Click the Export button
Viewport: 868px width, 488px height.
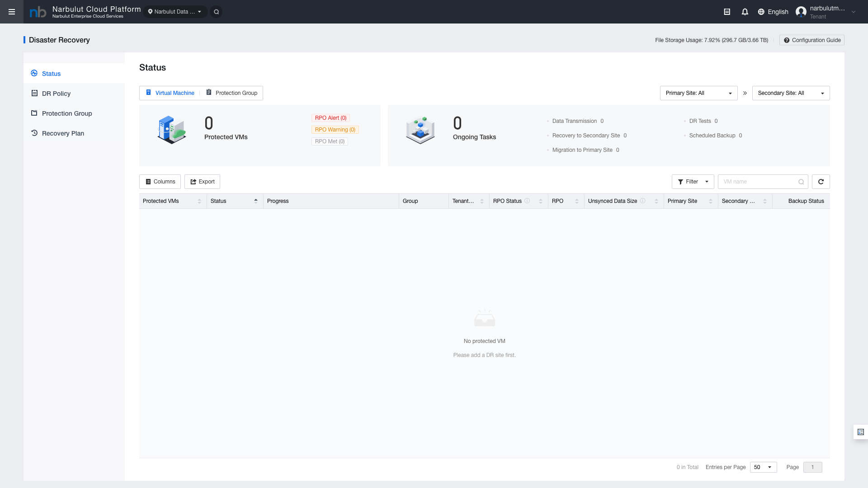202,182
